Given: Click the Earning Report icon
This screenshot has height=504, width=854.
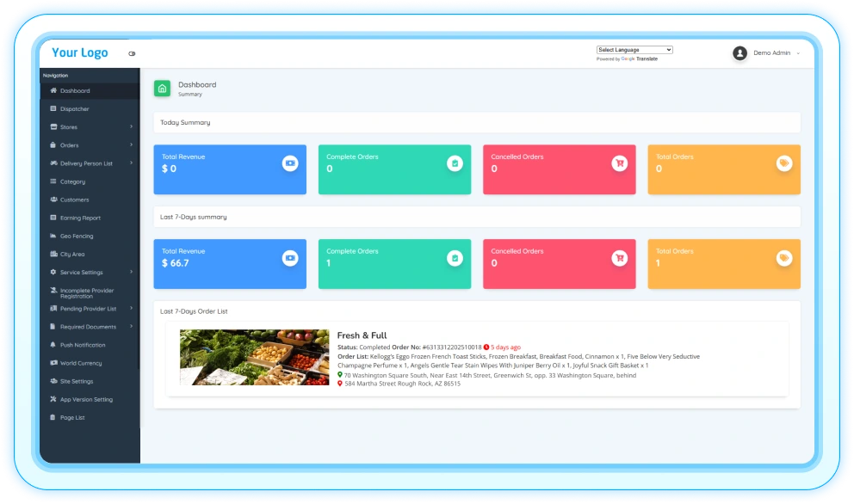Looking at the screenshot, I should click(53, 217).
